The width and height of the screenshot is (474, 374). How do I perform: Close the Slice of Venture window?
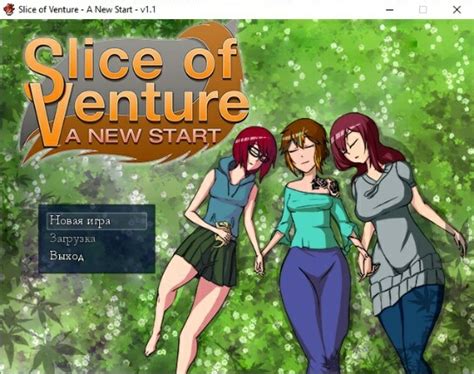tap(457, 10)
